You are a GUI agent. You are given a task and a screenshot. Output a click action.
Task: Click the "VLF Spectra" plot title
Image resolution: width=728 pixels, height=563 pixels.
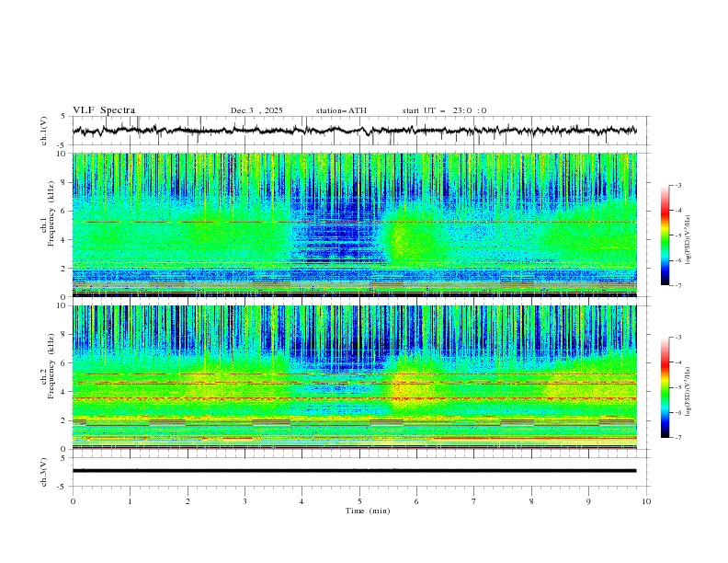click(x=104, y=110)
